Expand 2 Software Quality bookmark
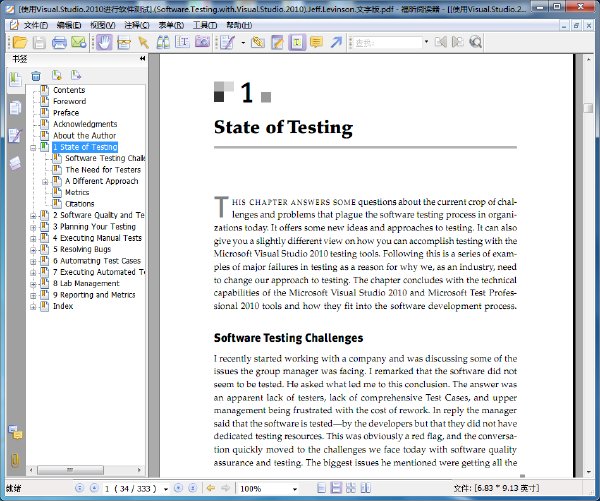Image resolution: width=600 pixels, height=501 pixels. [x=33, y=215]
